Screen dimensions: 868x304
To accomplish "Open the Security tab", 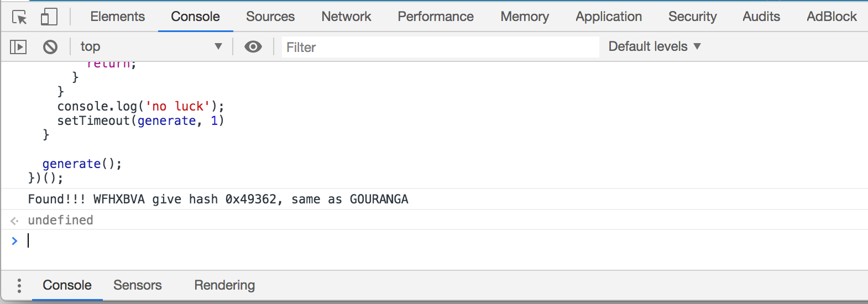I will [x=692, y=17].
